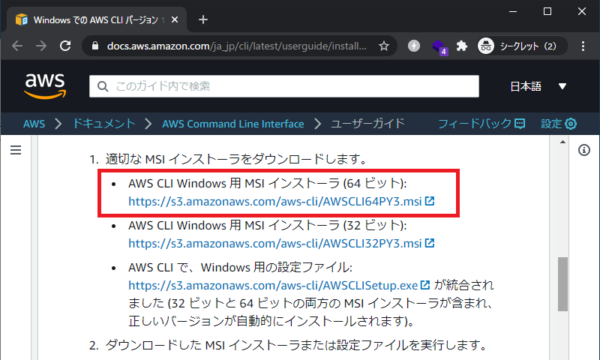The image size is (600, 360).
Task: Click the address bar URL
Action: pyautogui.click(x=236, y=46)
